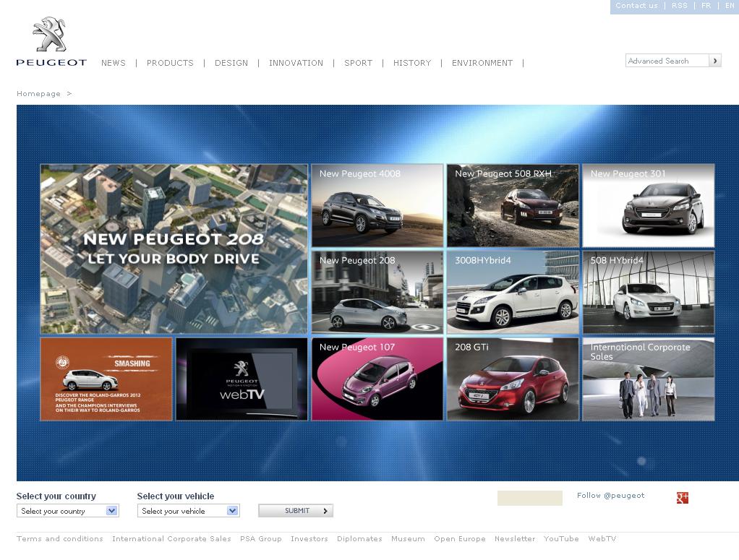Open the New Peugeot 208 Let Your Body Drive banner

174,249
